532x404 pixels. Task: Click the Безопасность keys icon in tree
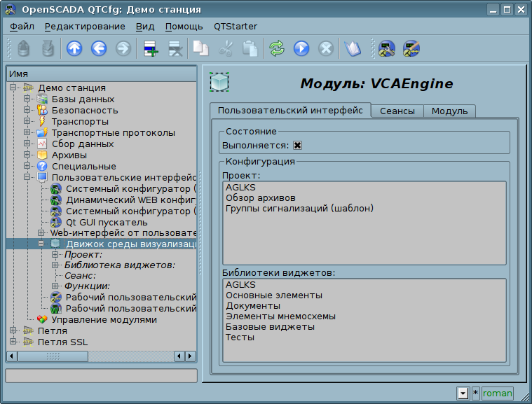click(42, 110)
